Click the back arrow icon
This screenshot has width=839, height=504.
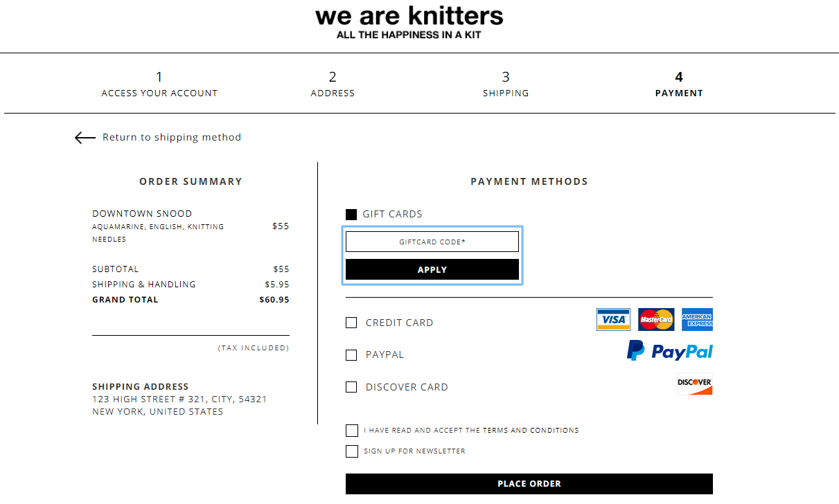click(85, 138)
